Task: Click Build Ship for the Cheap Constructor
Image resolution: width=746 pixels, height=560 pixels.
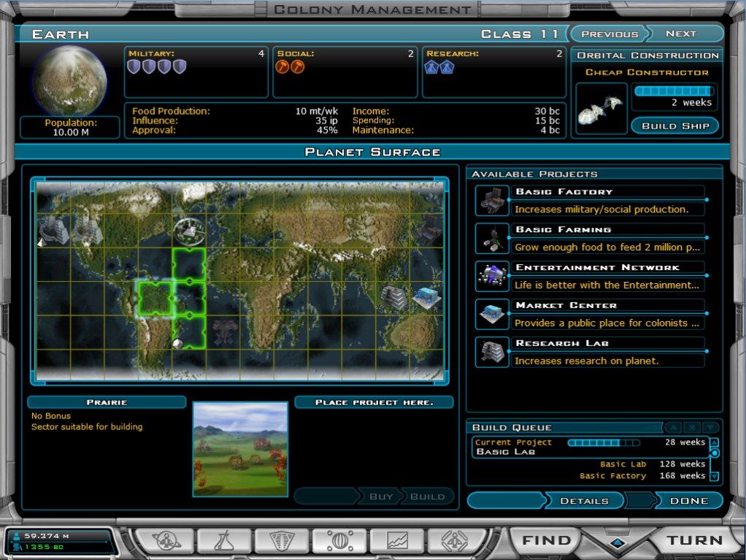Action: point(674,126)
